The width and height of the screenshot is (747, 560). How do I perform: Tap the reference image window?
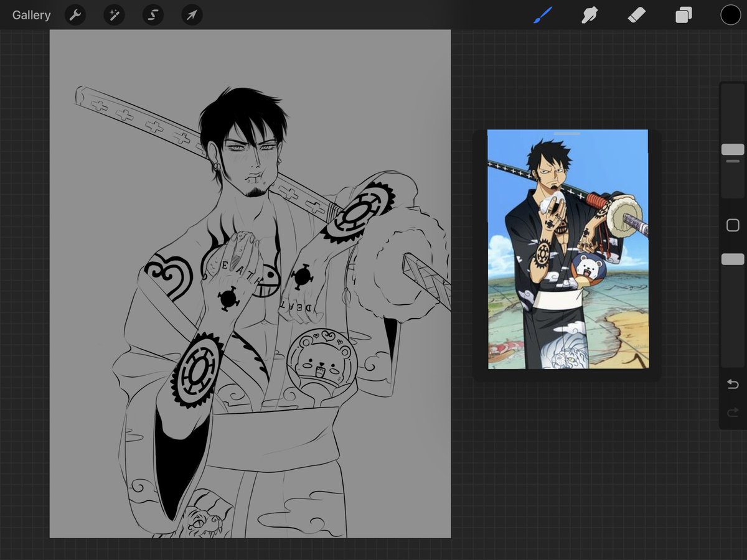pyautogui.click(x=568, y=249)
